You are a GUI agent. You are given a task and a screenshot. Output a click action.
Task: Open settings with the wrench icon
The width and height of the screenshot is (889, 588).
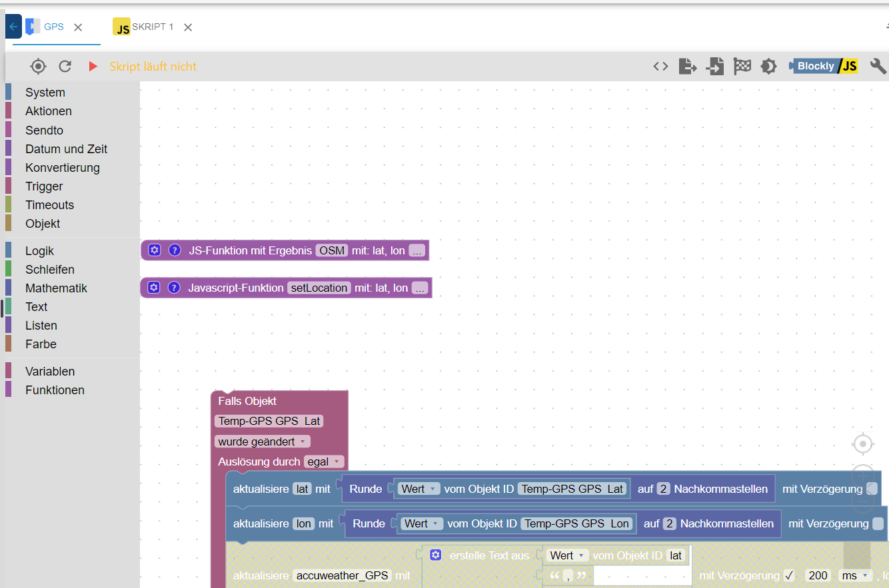878,67
